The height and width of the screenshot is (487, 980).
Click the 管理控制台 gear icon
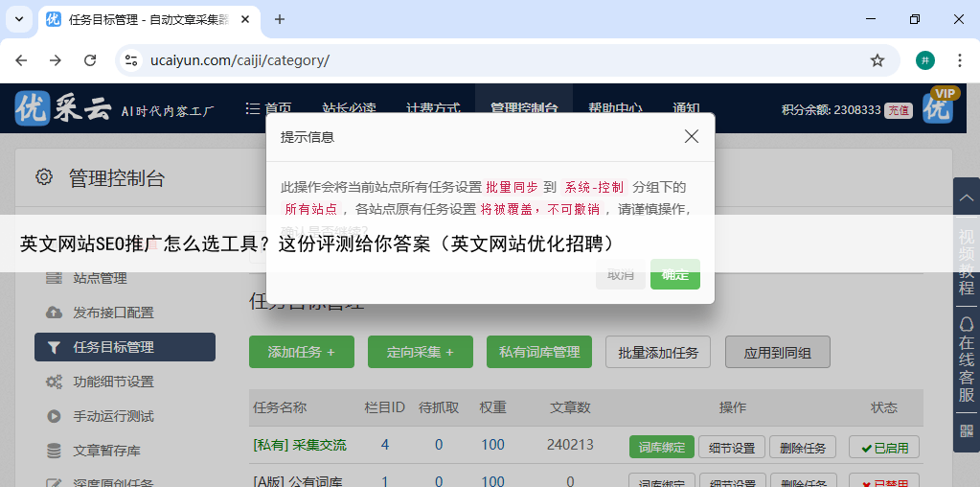(x=44, y=176)
